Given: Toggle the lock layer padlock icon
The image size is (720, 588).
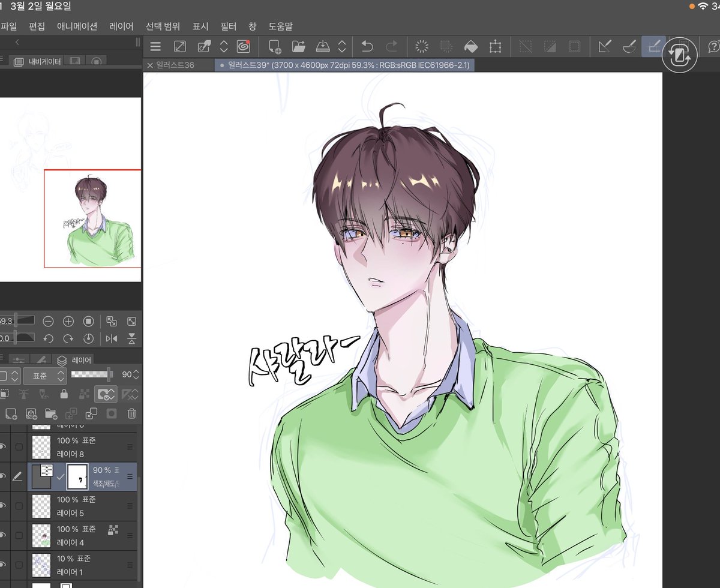Looking at the screenshot, I should [64, 395].
